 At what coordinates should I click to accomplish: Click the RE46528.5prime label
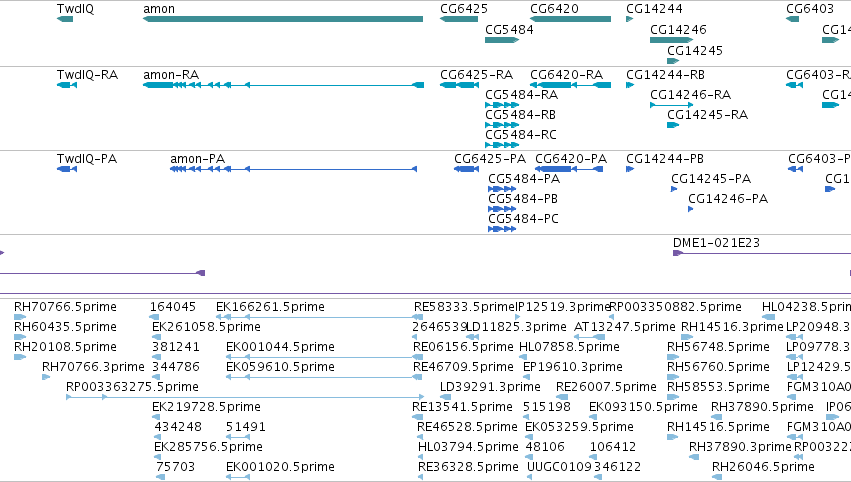467,428
